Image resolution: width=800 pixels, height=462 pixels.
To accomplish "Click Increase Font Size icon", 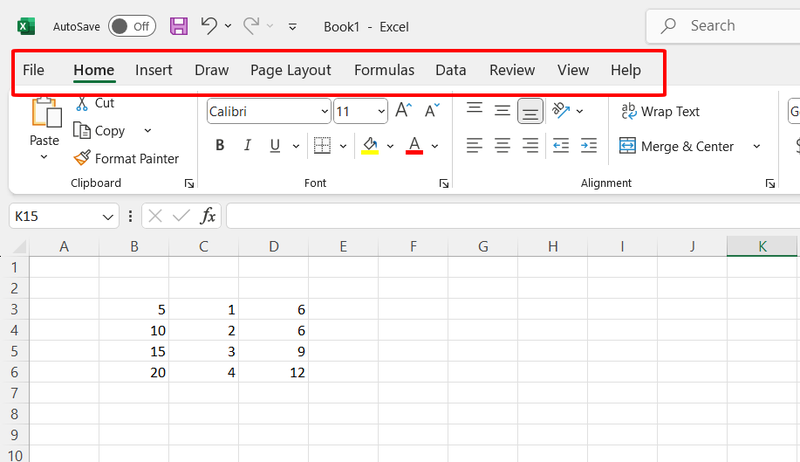I will coord(403,111).
